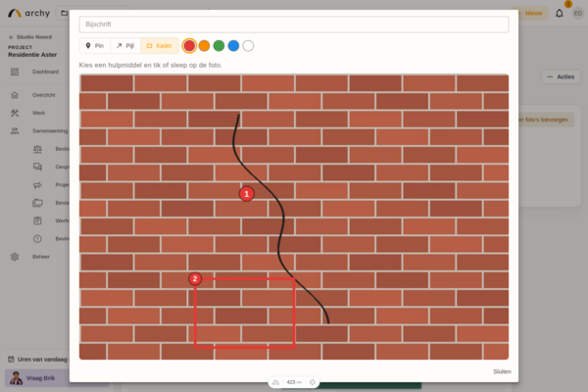Viewport: 588px width, 392px height.
Task: Select the Pin annotation tool
Action: pos(94,46)
